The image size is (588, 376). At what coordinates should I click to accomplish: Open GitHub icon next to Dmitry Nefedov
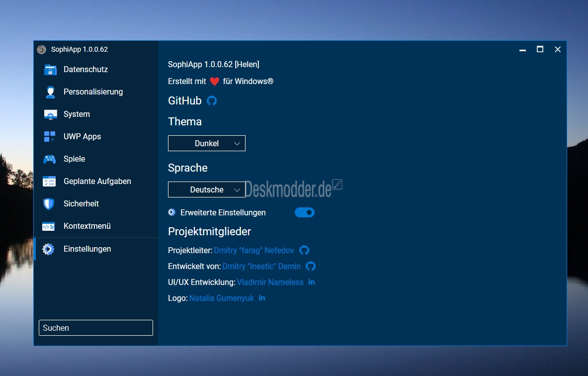304,250
